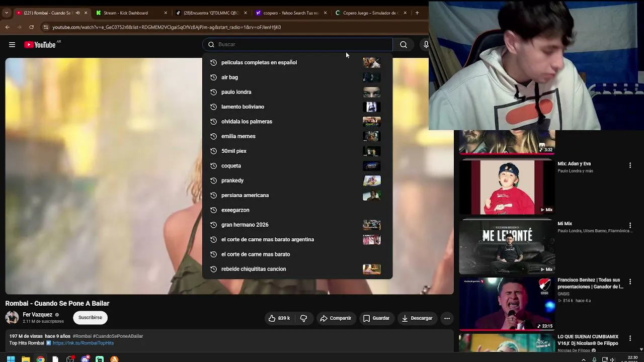
Task: Mute the Rombai tab audio icon
Action: [x=77, y=13]
